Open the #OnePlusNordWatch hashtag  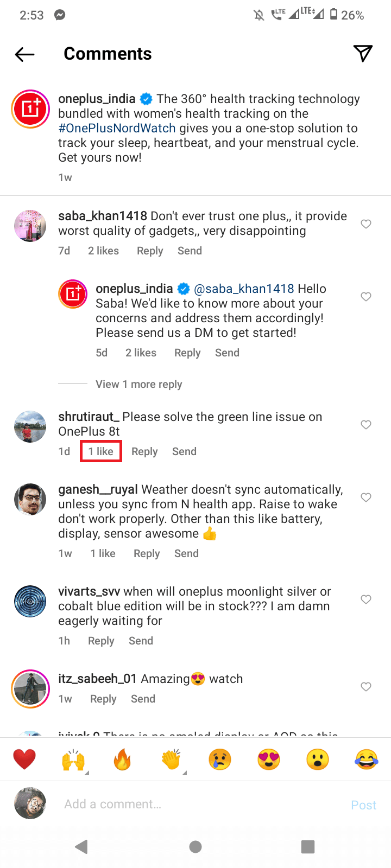click(x=117, y=129)
